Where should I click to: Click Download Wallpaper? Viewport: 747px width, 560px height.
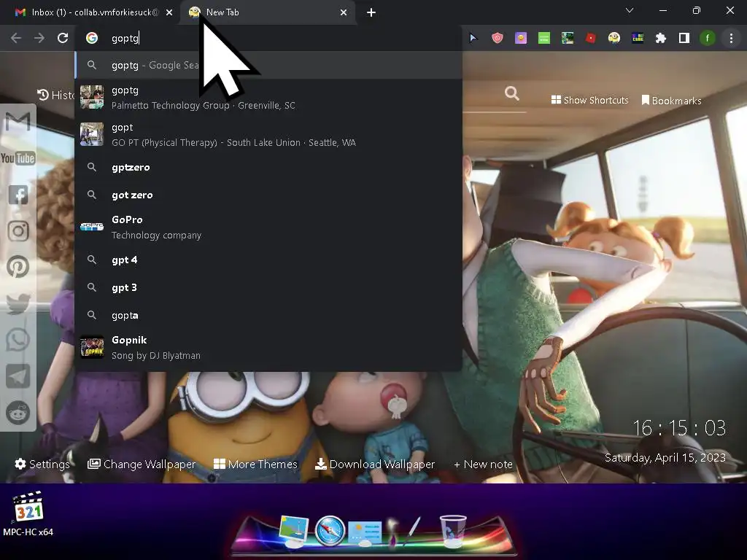(x=375, y=464)
